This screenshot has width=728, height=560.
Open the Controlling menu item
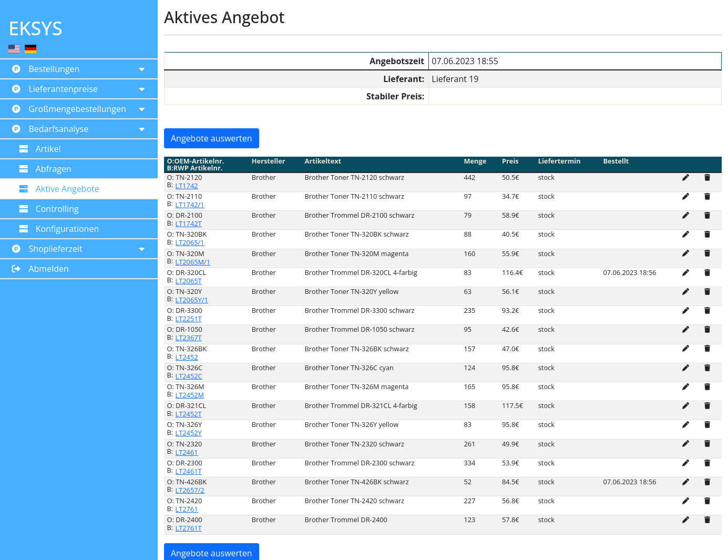[57, 209]
